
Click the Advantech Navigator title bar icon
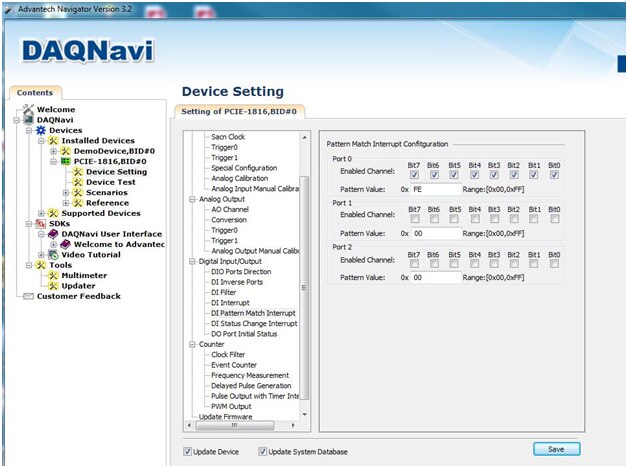tap(9, 9)
